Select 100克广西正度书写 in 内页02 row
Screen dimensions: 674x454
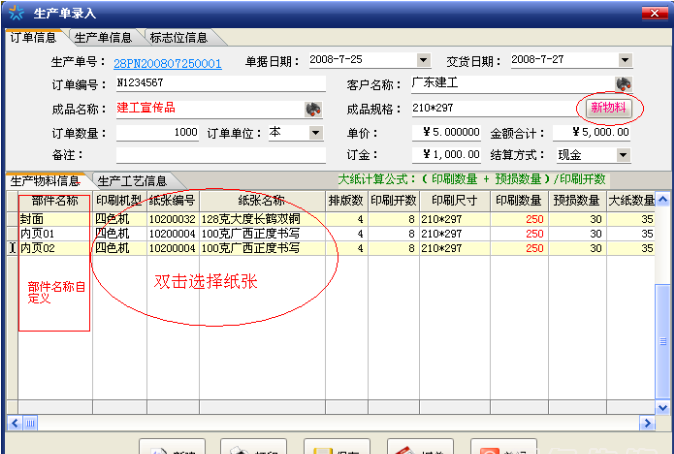[x=262, y=248]
